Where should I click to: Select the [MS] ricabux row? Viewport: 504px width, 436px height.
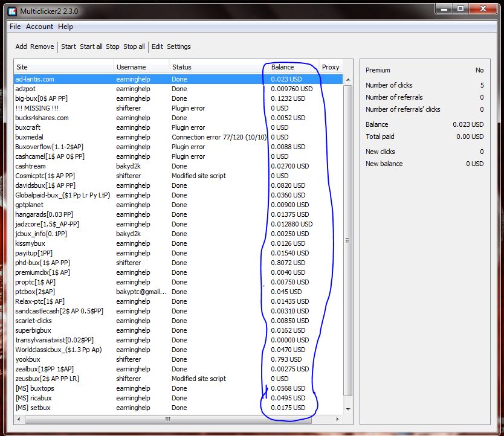[x=178, y=398]
